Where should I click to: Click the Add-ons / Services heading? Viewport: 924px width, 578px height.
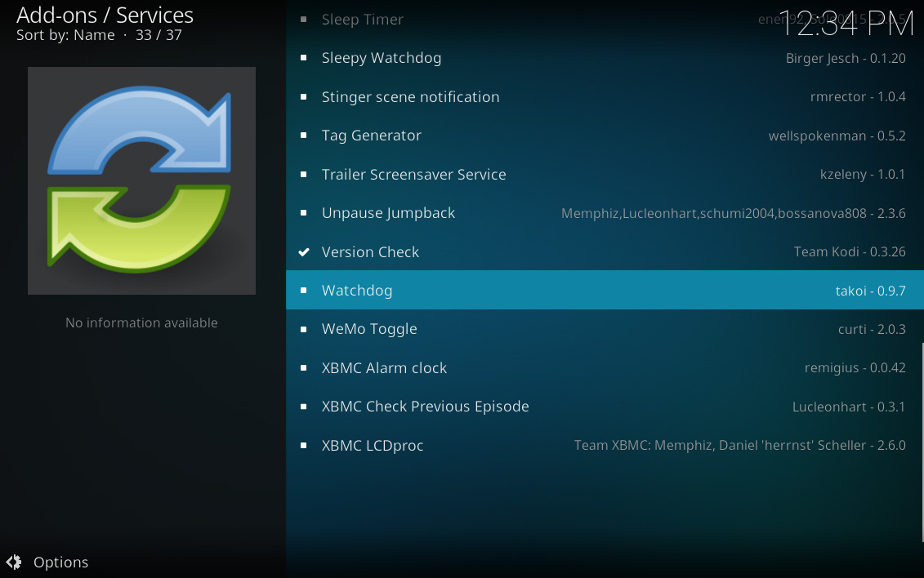click(105, 16)
